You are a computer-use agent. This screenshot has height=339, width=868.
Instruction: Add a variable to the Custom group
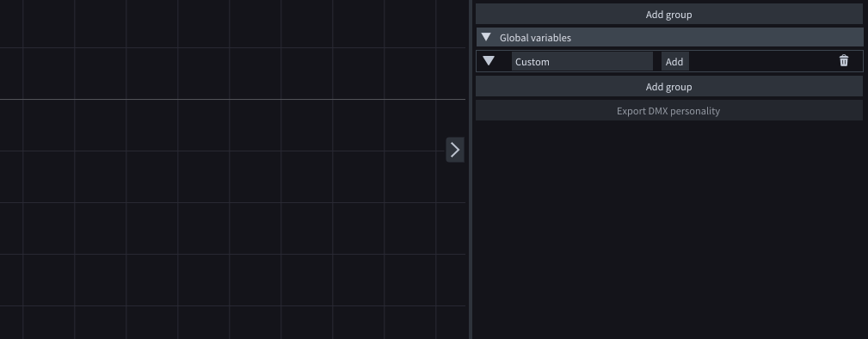(674, 61)
